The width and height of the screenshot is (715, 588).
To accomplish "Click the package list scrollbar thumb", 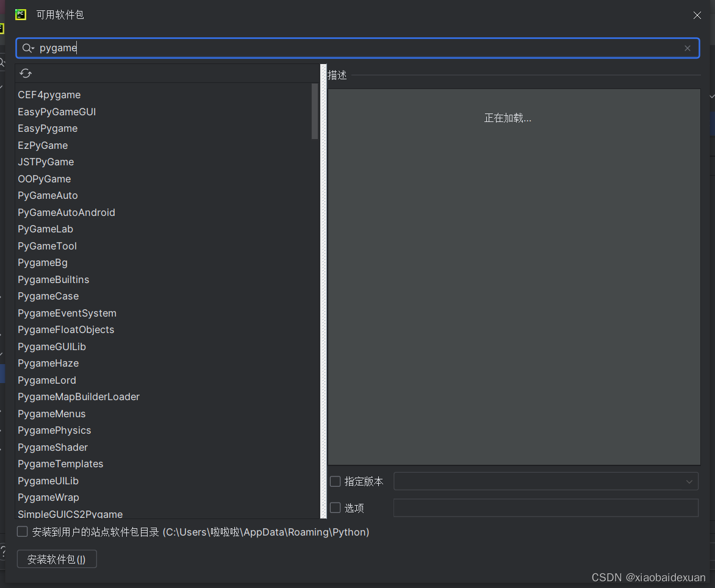I will (x=315, y=111).
